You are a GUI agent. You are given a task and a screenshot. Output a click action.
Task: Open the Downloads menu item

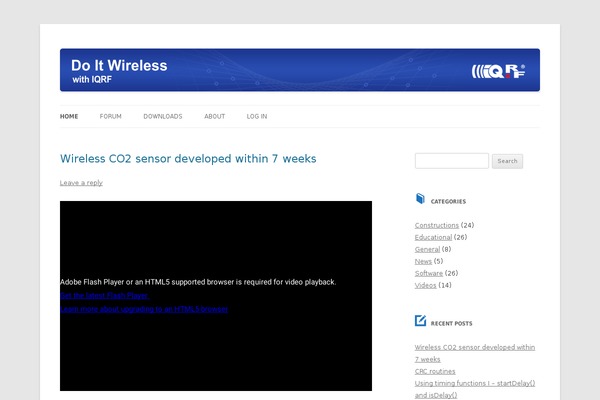(163, 116)
